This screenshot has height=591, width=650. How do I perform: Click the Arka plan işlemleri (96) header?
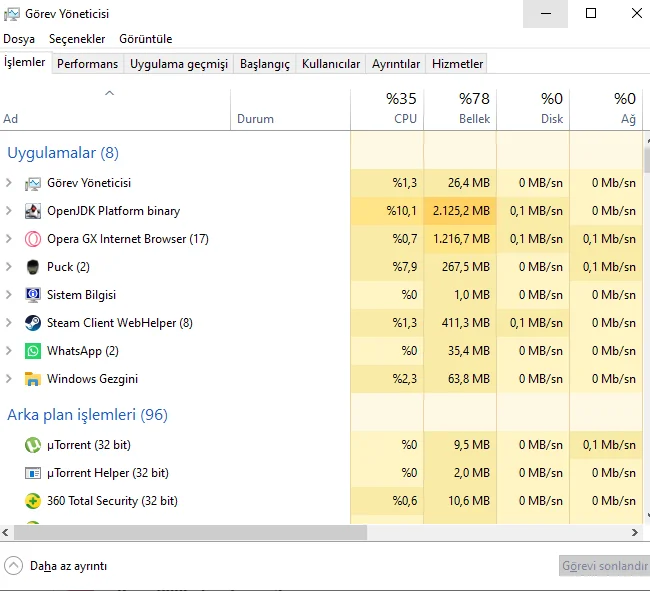87,415
